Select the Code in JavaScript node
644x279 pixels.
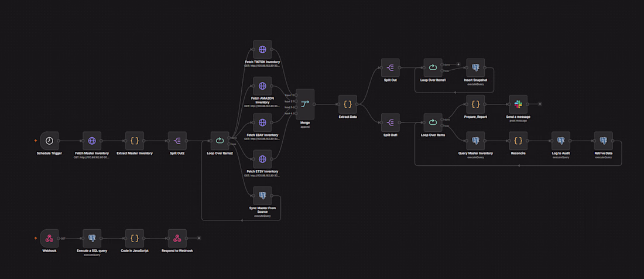tap(134, 239)
